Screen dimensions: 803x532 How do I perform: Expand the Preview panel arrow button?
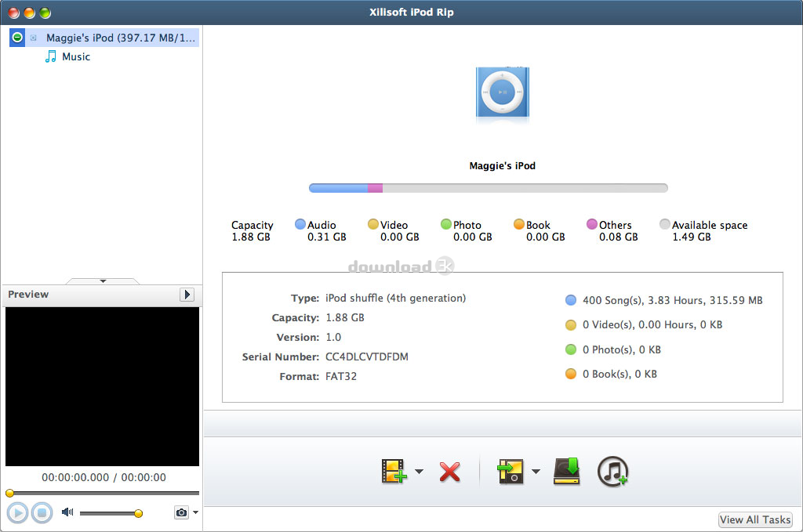187,295
